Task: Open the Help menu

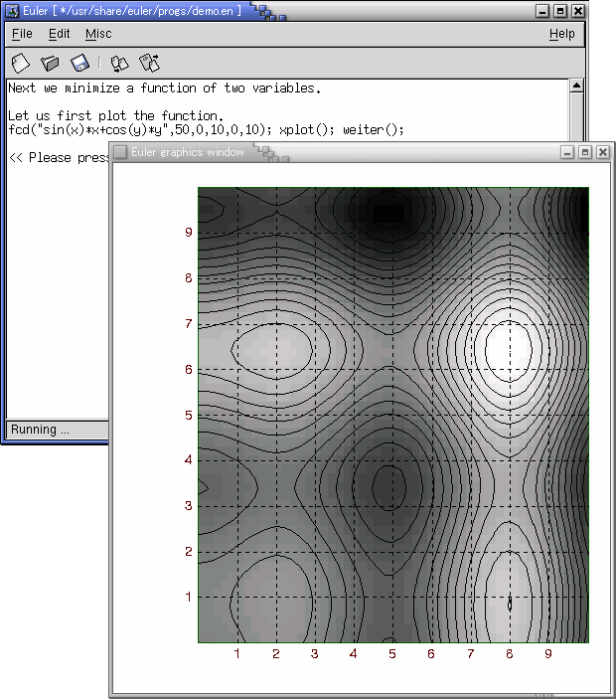Action: (561, 34)
